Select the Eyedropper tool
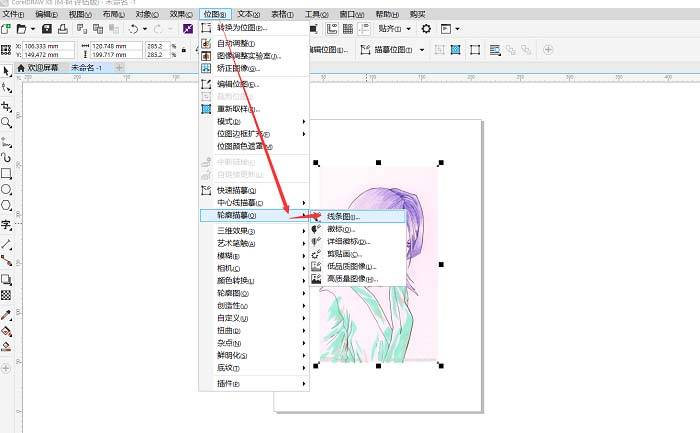This screenshot has width=700, height=433. (x=7, y=314)
